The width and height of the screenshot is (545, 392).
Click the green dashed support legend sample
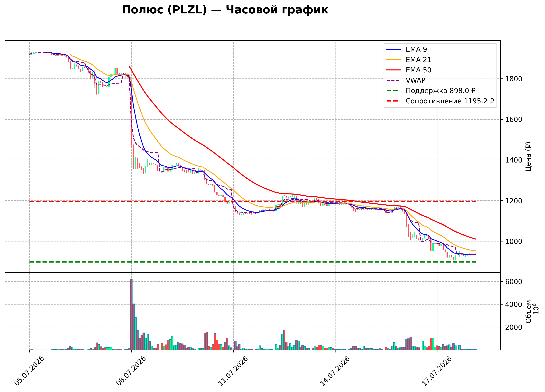click(x=394, y=91)
